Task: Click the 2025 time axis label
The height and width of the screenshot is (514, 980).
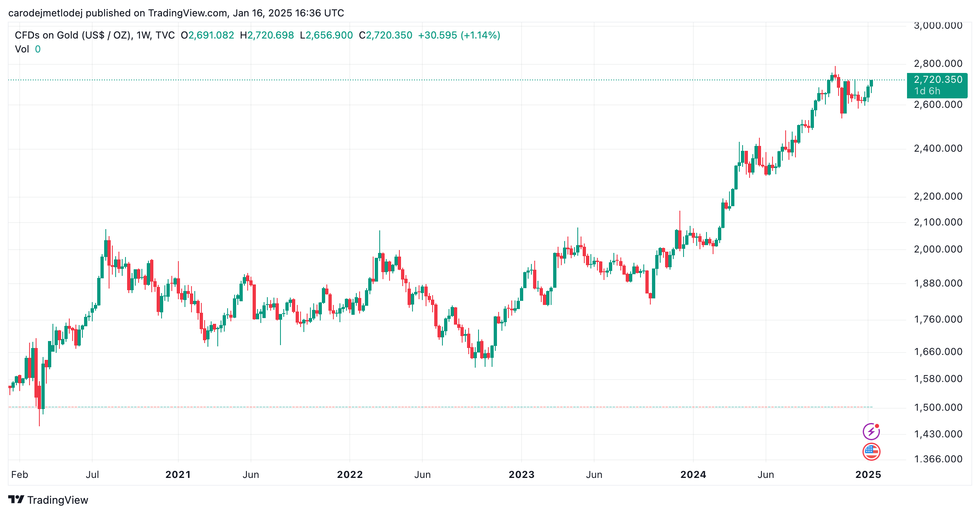Action: tap(868, 475)
